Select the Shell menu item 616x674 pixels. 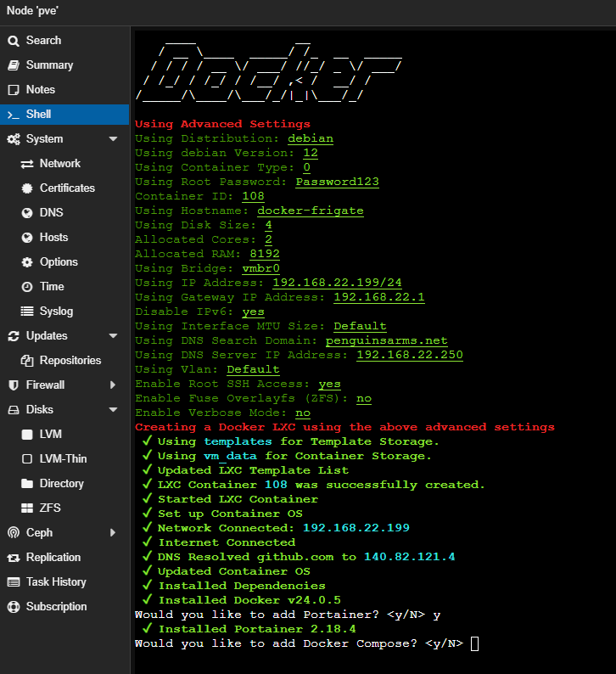64,115
